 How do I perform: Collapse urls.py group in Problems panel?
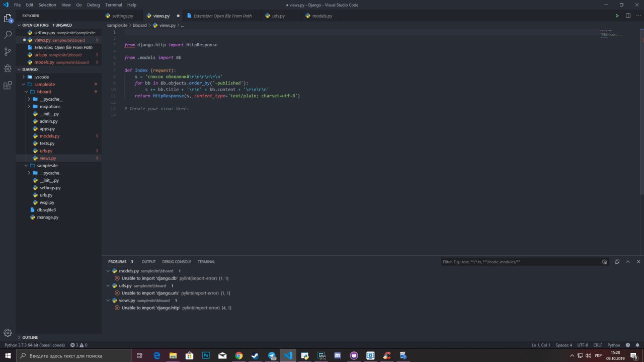[108, 285]
